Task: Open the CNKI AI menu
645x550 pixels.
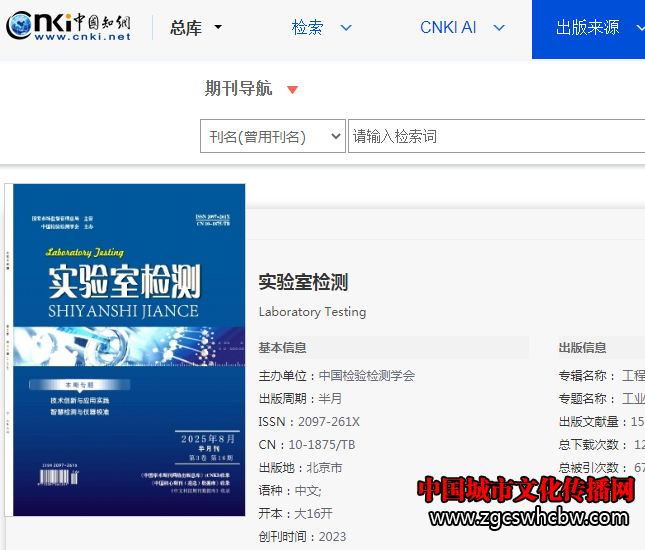Action: pos(462,27)
